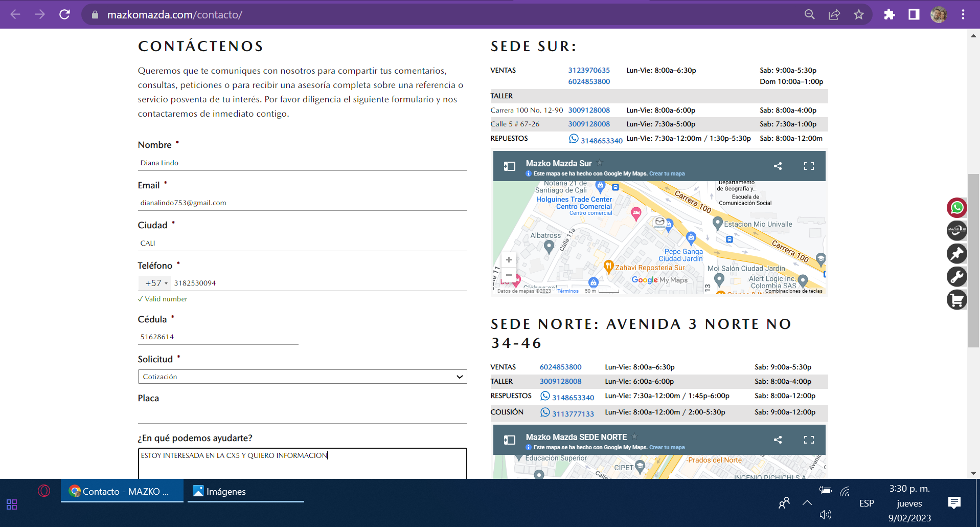Click the browser back arrow
Viewport: 980px width, 527px height.
pyautogui.click(x=15, y=14)
